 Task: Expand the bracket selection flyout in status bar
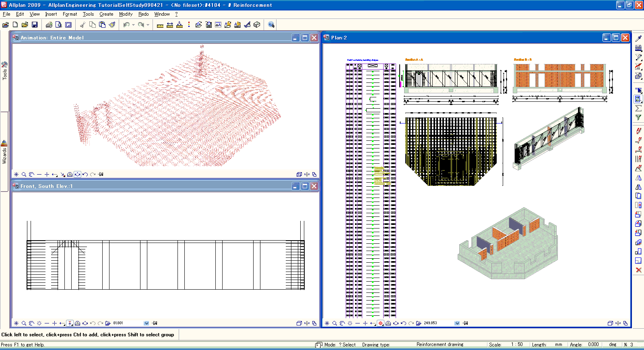[319, 345]
